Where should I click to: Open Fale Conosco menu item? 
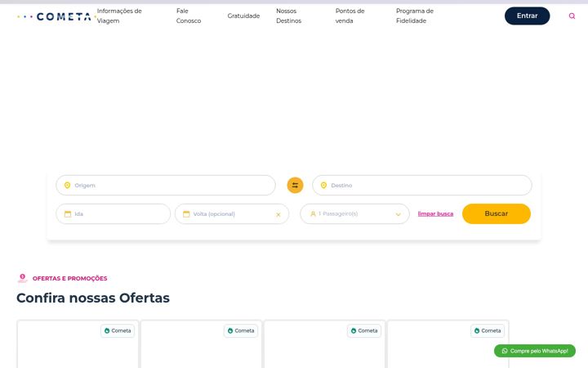[x=189, y=16]
